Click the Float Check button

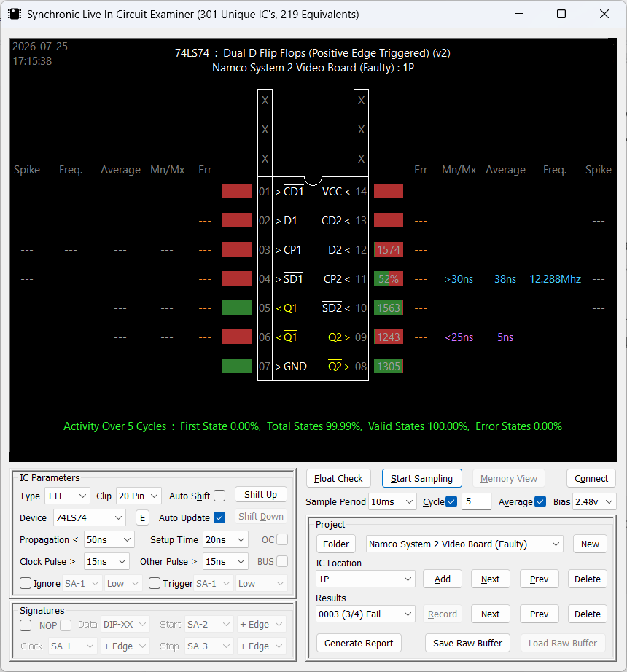[x=338, y=478]
